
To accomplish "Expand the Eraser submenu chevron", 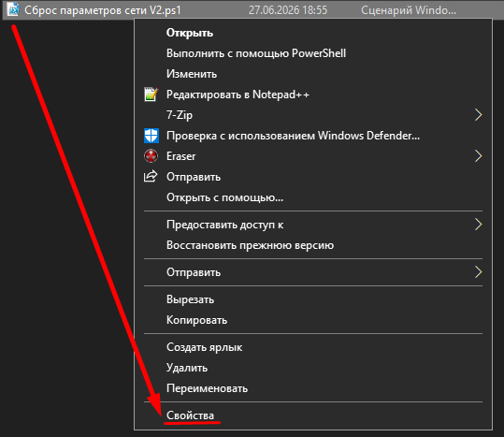I will pyautogui.click(x=479, y=156).
